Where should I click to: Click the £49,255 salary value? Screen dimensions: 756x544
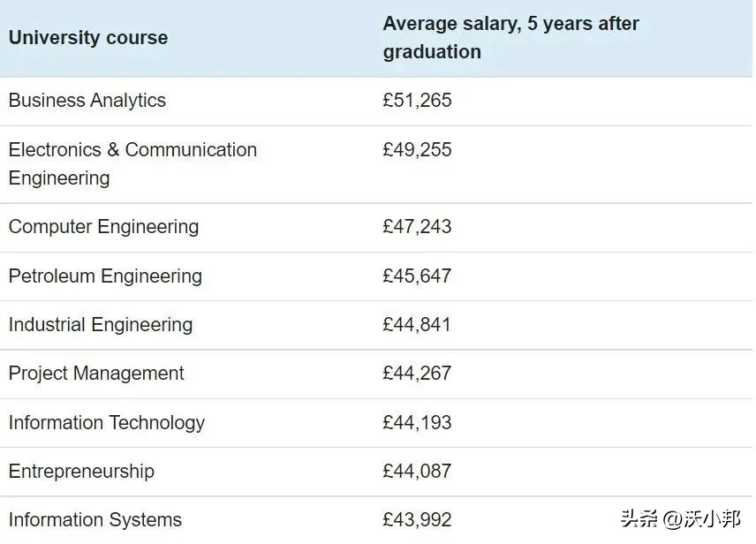tap(417, 150)
